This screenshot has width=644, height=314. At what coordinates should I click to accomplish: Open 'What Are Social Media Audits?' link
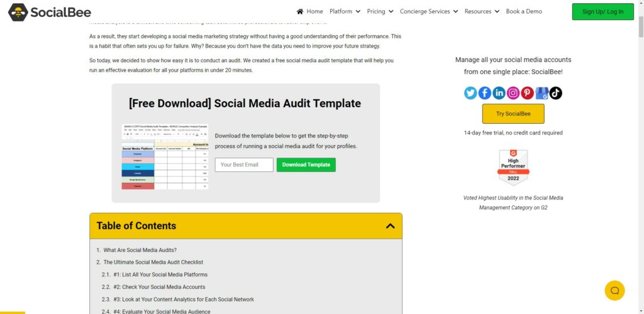[x=140, y=250]
